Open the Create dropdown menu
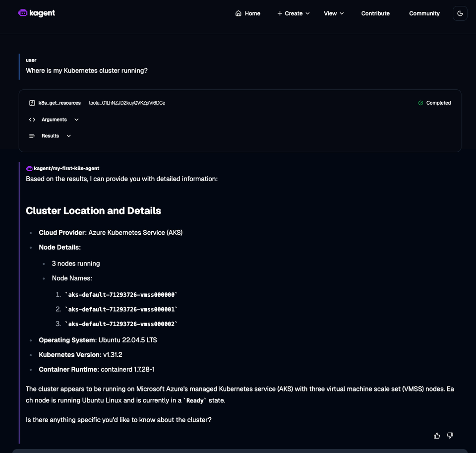476x453 pixels. pos(294,13)
